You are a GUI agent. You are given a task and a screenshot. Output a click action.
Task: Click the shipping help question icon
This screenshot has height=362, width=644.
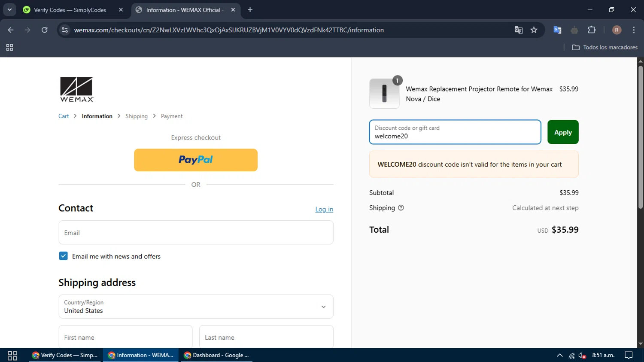[401, 208]
